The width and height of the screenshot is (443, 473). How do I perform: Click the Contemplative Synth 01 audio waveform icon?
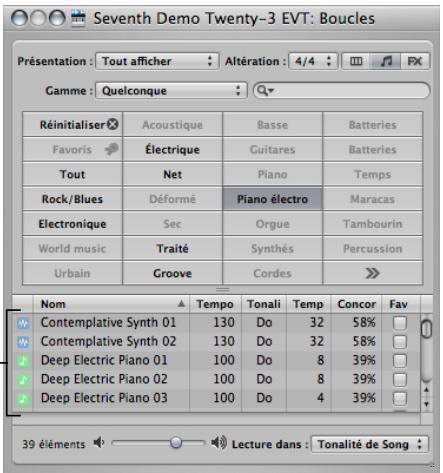23,323
